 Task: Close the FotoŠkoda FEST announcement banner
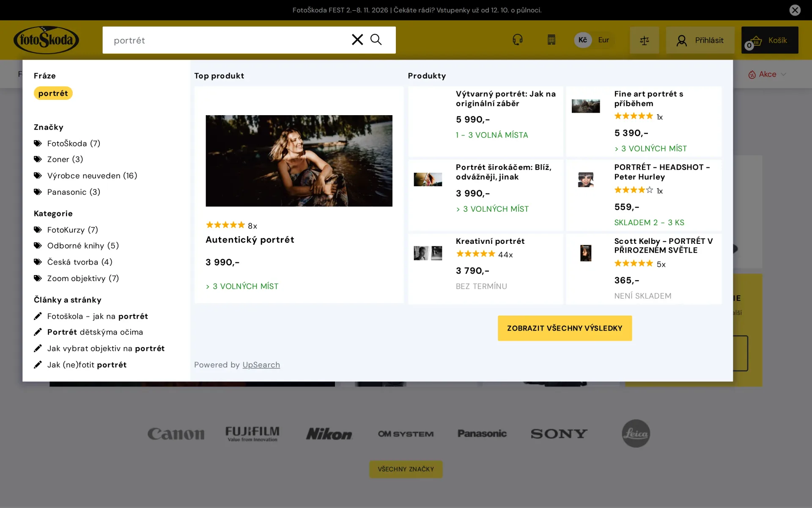coord(795,10)
